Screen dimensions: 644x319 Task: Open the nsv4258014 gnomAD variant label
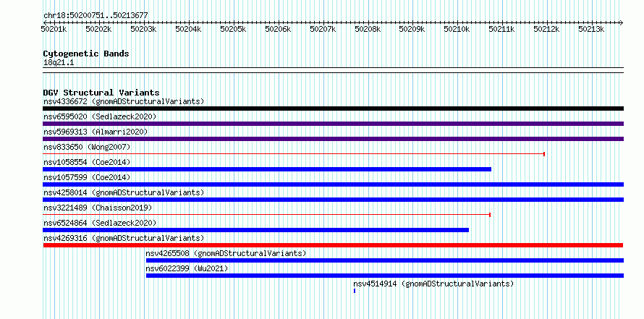[124, 192]
